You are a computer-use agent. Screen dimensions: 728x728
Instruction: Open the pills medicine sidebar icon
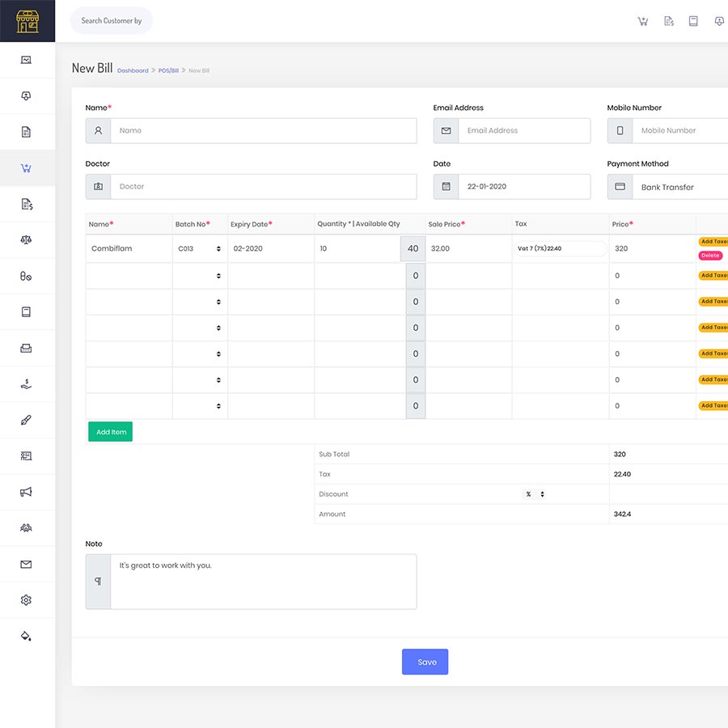[x=26, y=277]
